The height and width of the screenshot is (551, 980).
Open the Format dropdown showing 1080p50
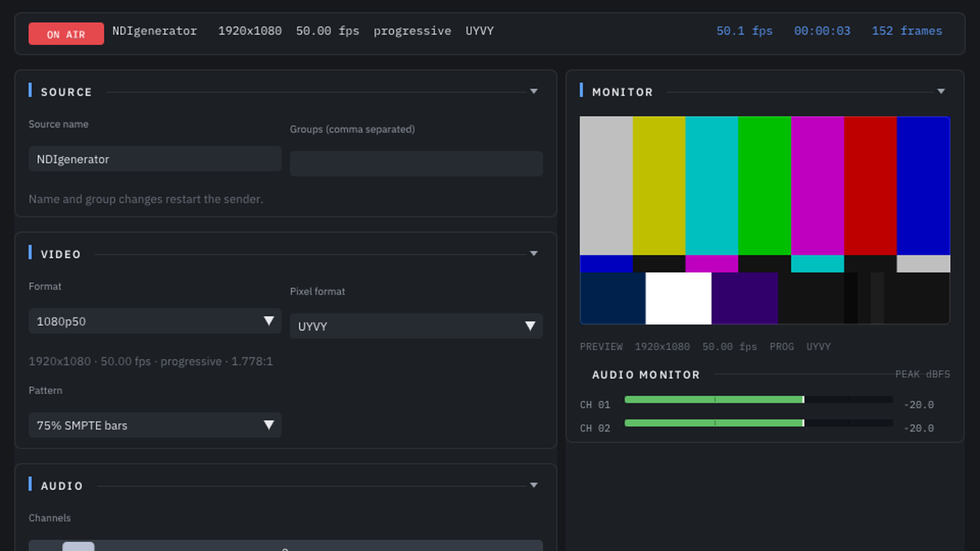[155, 321]
